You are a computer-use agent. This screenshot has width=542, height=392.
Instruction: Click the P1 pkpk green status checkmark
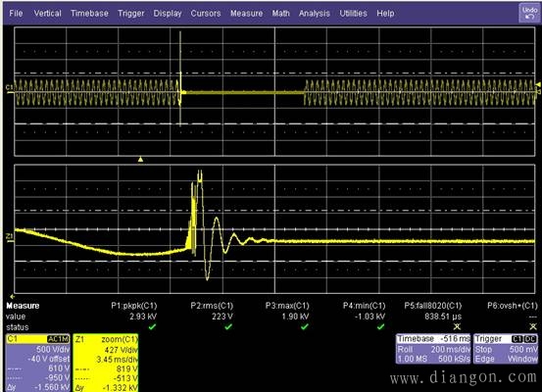(x=152, y=326)
